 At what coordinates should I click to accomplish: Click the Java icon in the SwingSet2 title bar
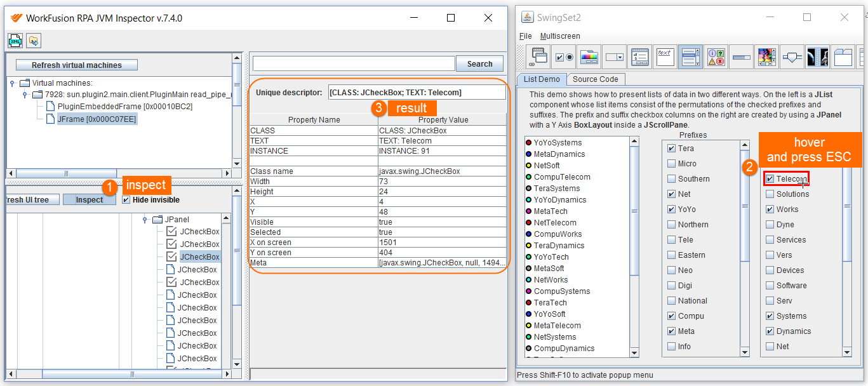[x=527, y=17]
